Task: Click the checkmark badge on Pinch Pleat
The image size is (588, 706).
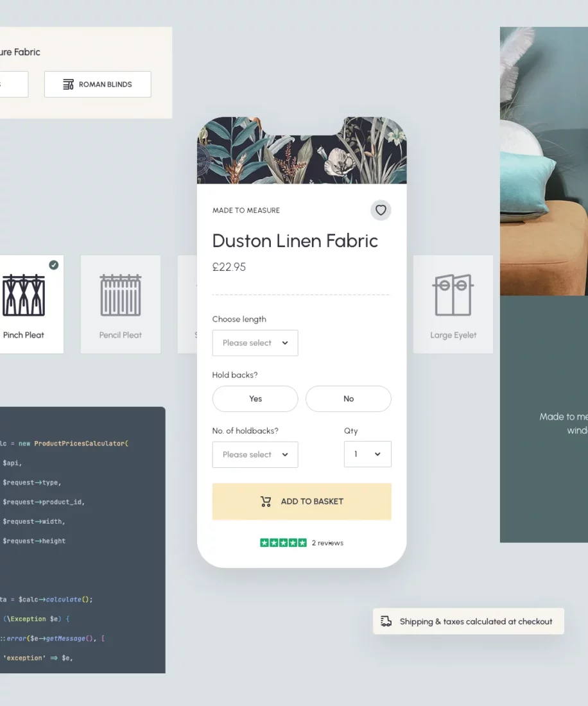Action: click(x=53, y=264)
